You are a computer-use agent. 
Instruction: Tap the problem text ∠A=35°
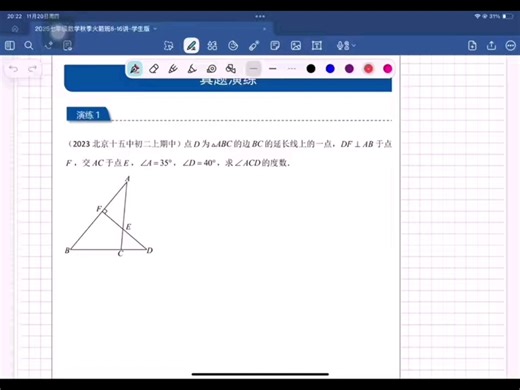click(156, 163)
